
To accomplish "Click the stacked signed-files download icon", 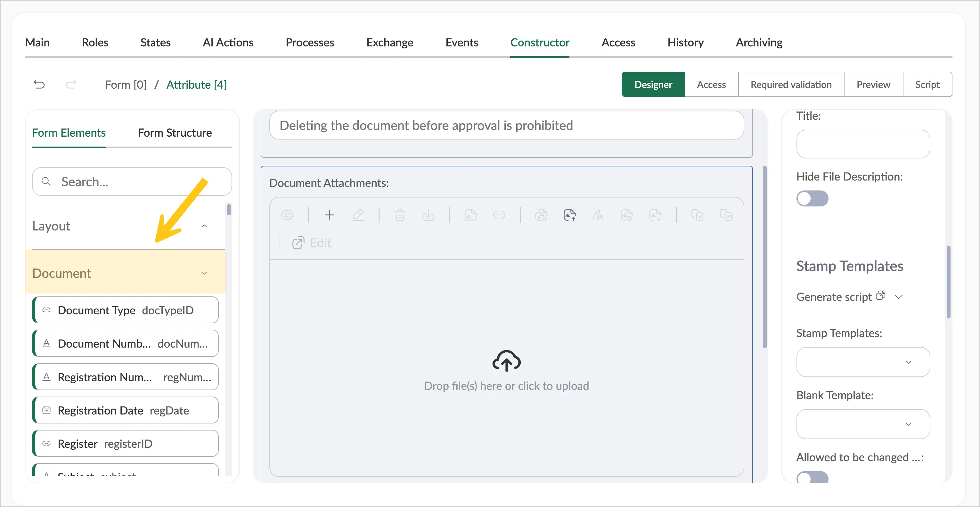I will tap(541, 215).
